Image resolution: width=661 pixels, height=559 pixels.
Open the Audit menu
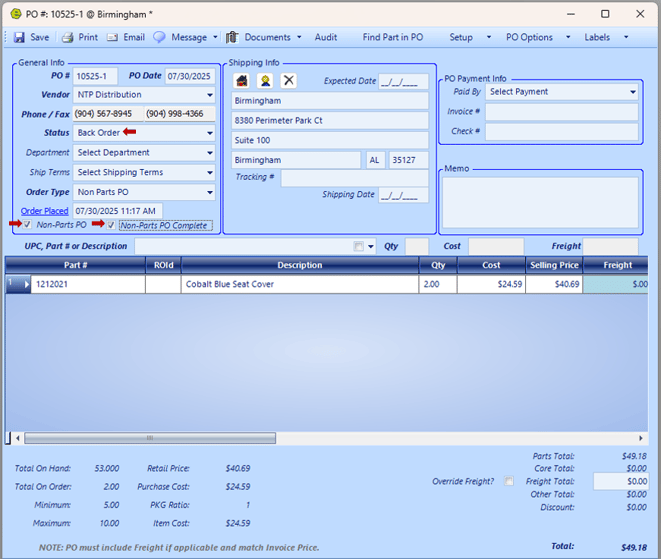point(325,37)
